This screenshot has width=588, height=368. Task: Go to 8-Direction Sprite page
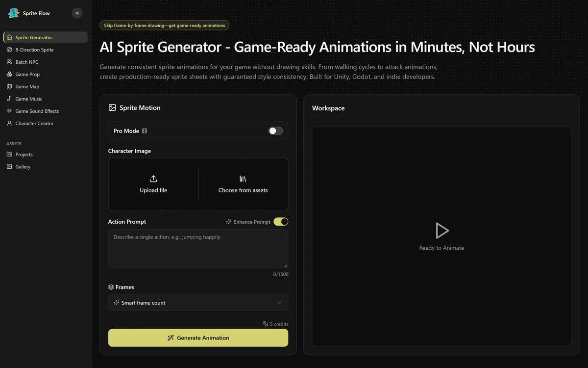tap(46, 50)
